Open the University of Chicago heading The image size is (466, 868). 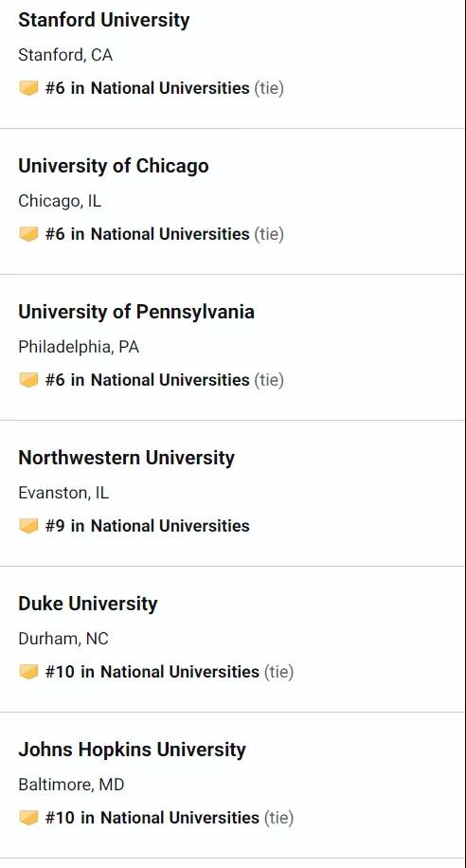[114, 166]
